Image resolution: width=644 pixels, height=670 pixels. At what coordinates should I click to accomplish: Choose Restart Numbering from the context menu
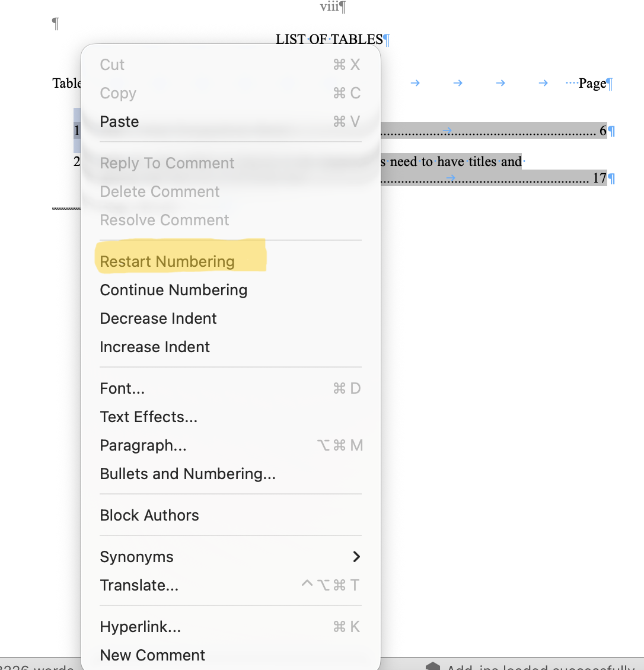168,261
